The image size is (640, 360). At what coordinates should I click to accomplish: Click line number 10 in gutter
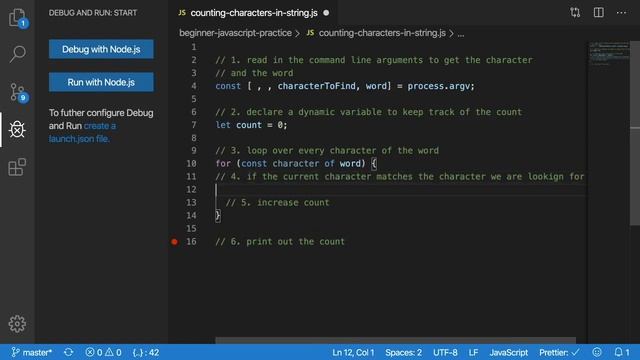[x=191, y=164]
